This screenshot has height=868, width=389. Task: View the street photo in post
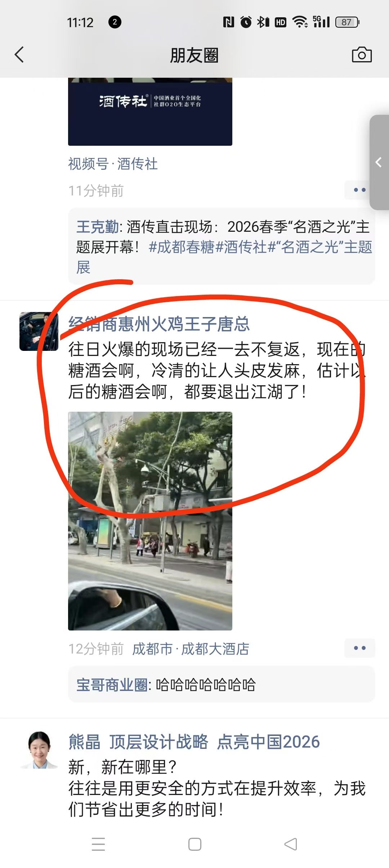pos(150,521)
